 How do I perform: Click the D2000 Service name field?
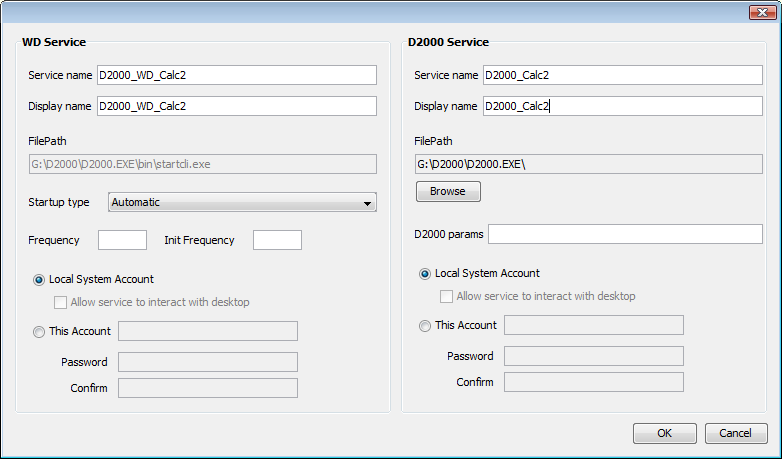click(x=622, y=76)
